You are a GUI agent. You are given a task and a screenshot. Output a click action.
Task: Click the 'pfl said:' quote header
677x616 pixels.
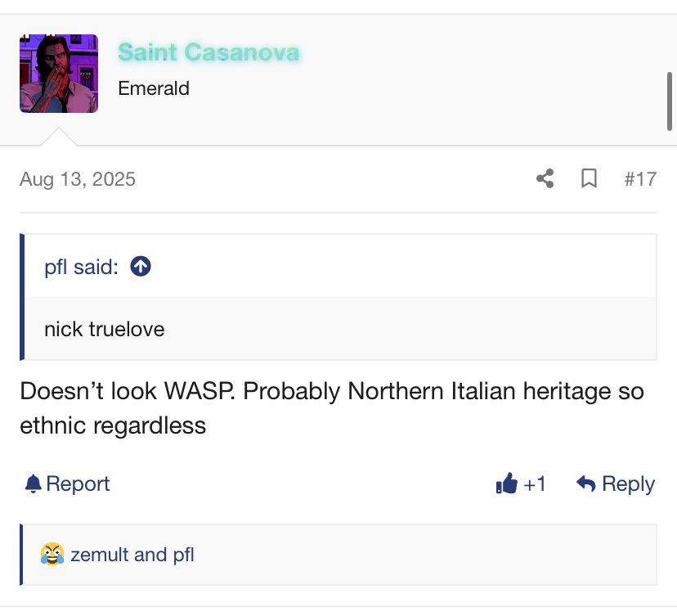click(x=82, y=267)
